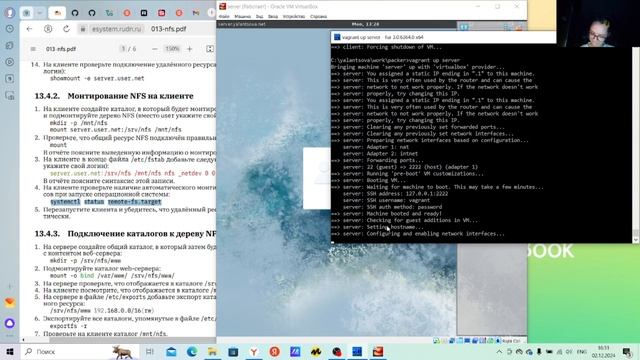Viewport: 640px width, 360px height.
Task: Open the site lock security icon
Action: (83, 29)
